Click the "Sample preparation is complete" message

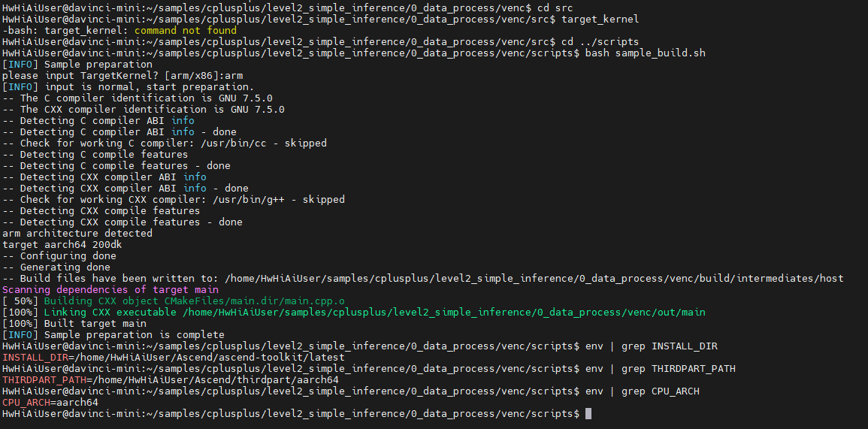[x=134, y=335]
